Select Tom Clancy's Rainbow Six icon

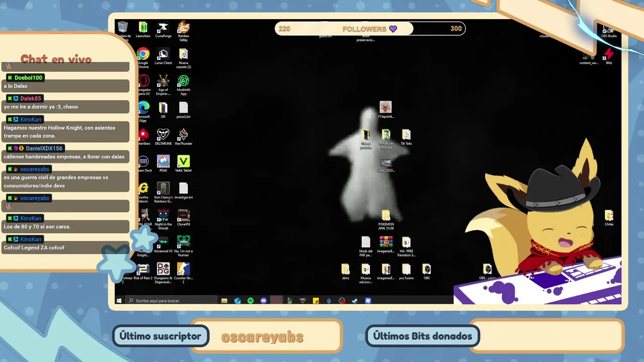[x=163, y=193]
